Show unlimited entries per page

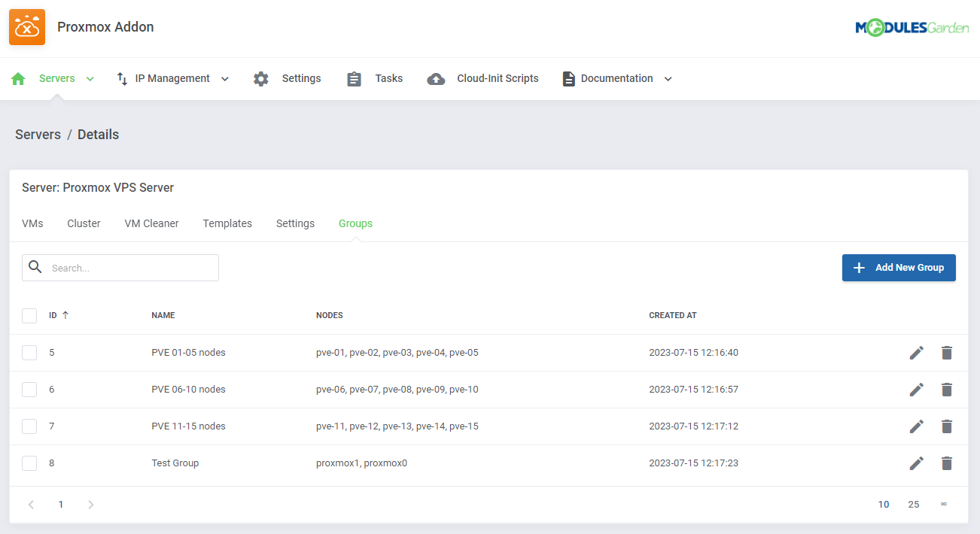pos(943,505)
